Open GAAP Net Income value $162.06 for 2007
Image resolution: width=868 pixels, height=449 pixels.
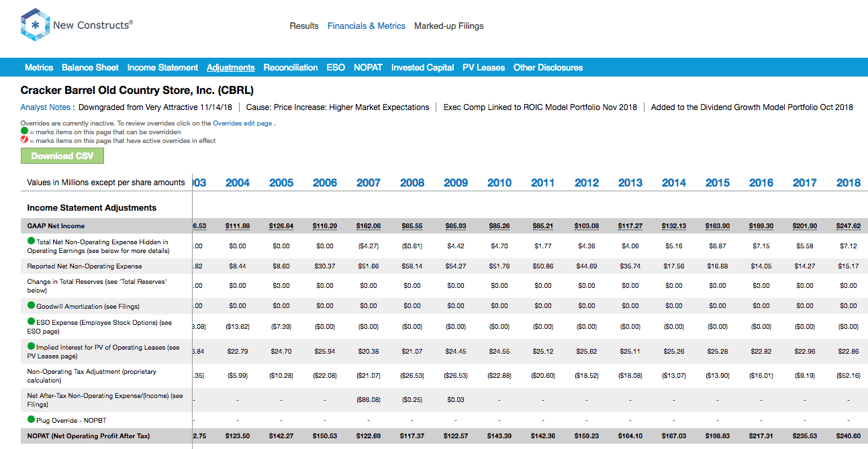pos(369,226)
